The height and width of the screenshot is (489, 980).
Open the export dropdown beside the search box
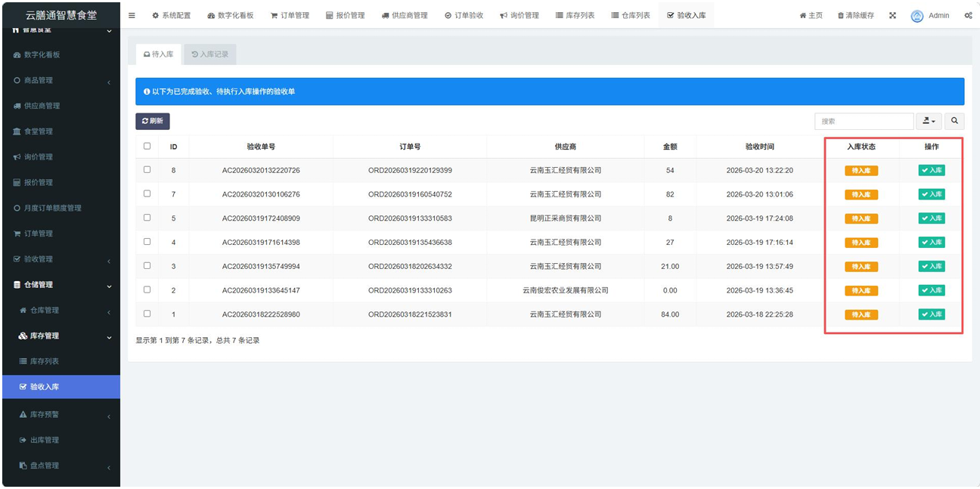click(x=929, y=121)
